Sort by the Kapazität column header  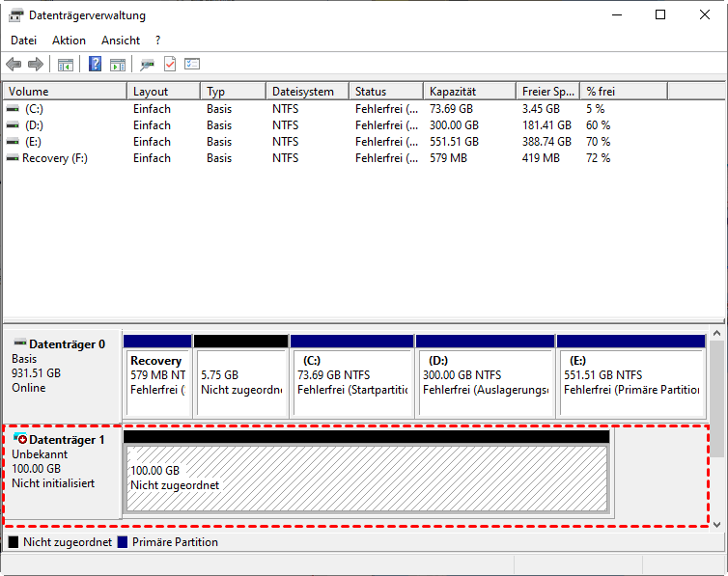click(470, 92)
